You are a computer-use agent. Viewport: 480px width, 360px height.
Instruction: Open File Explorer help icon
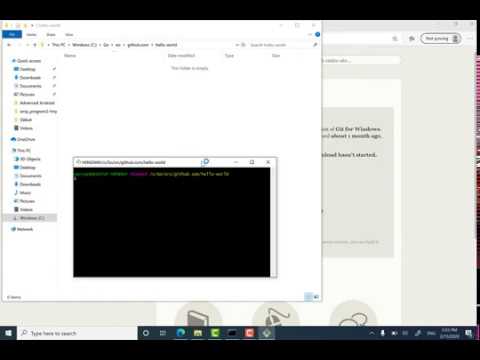[318, 34]
